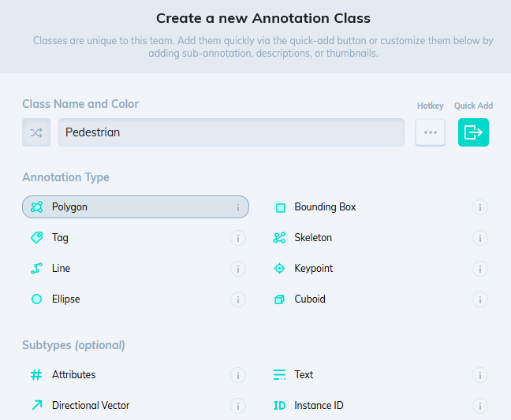This screenshot has height=420, width=511.
Task: Show info for Polygon type
Action: [x=237, y=207]
